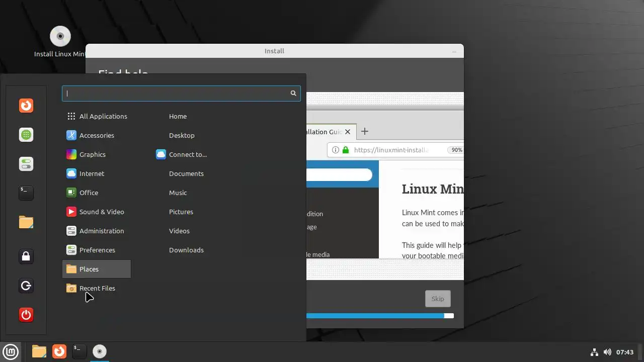Click the red Quit power icon
Image resolution: width=644 pixels, height=362 pixels.
click(26, 315)
